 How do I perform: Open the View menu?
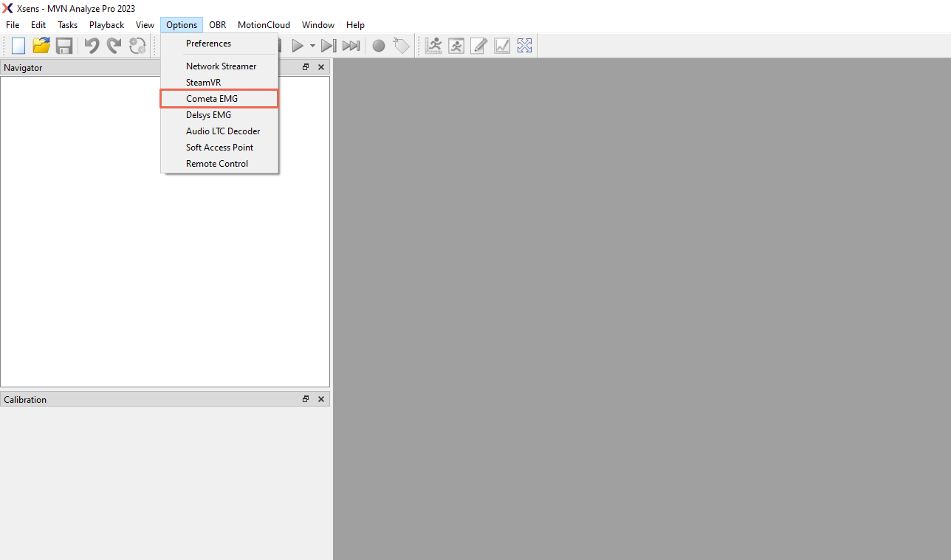click(145, 25)
